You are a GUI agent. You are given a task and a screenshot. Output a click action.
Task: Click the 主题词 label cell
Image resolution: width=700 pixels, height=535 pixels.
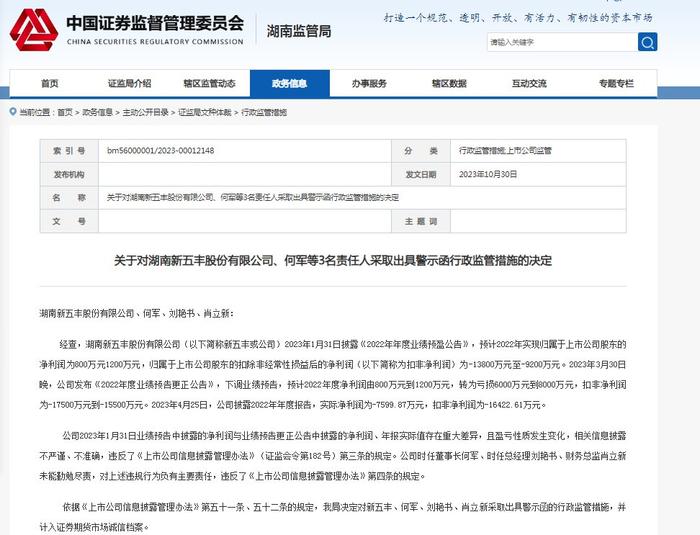pos(421,221)
